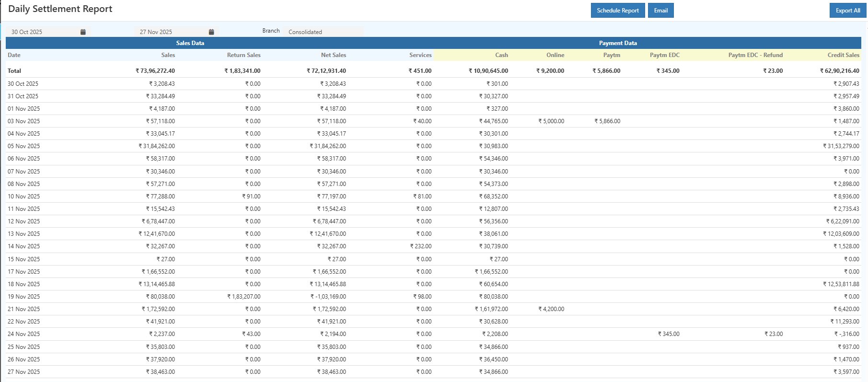Click the Export All button
This screenshot has width=868, height=382.
coord(847,11)
